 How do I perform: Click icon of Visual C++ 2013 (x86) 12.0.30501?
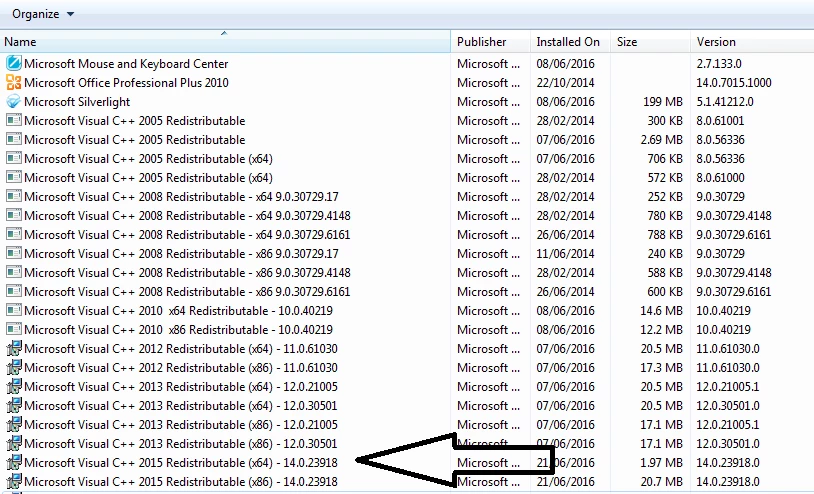(x=13, y=443)
